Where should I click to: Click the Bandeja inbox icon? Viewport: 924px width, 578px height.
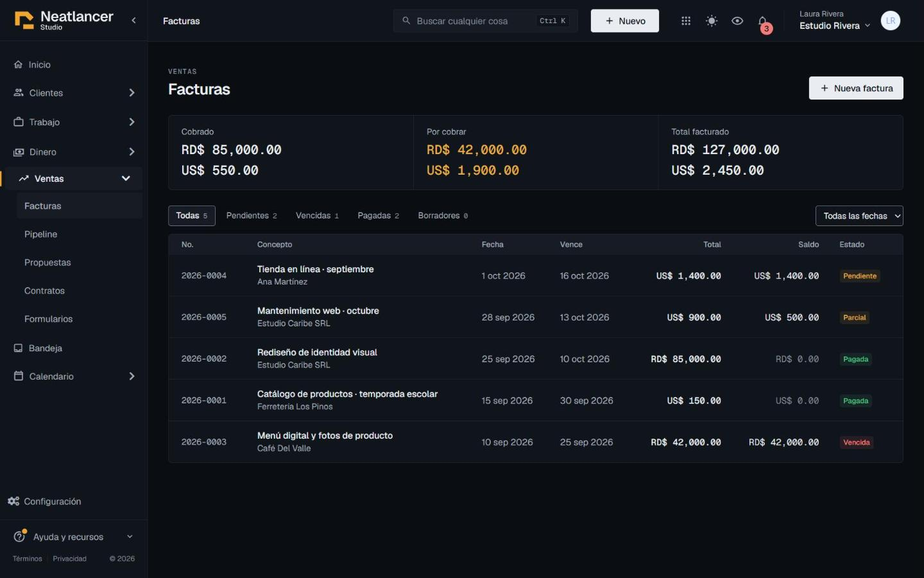pos(18,348)
